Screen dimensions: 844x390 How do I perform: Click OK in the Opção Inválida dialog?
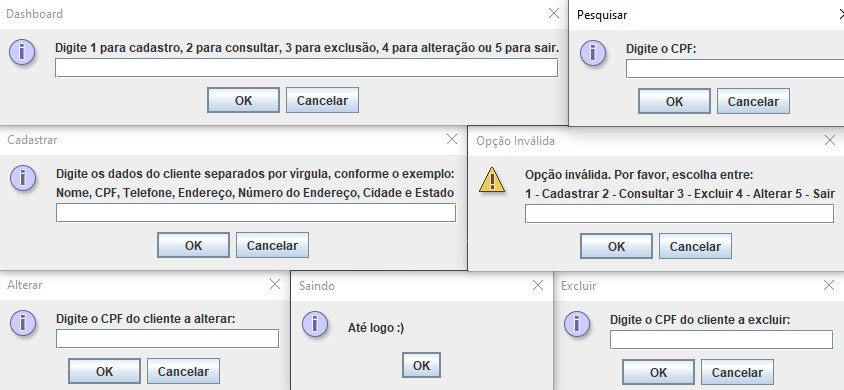616,246
